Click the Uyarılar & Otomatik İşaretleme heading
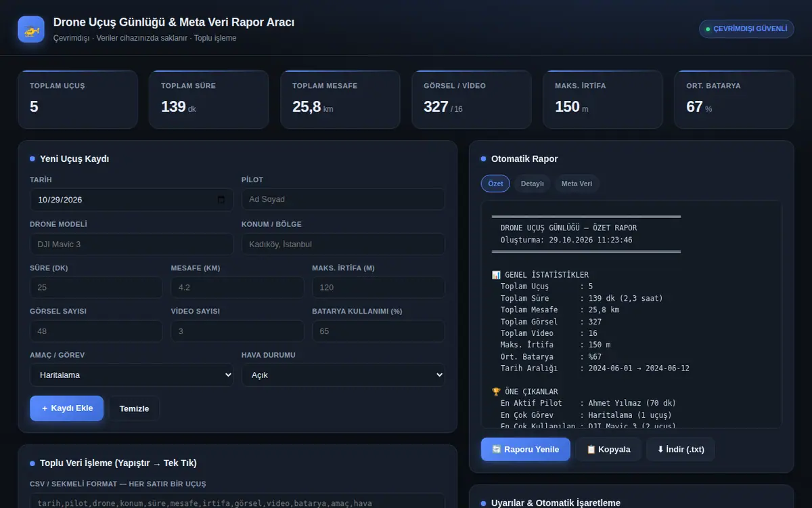 (556, 503)
